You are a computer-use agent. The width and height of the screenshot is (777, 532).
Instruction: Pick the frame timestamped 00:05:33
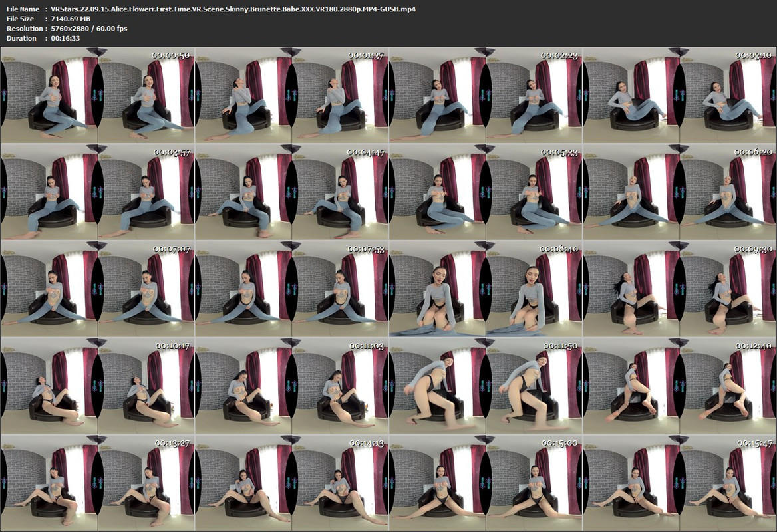(x=486, y=192)
